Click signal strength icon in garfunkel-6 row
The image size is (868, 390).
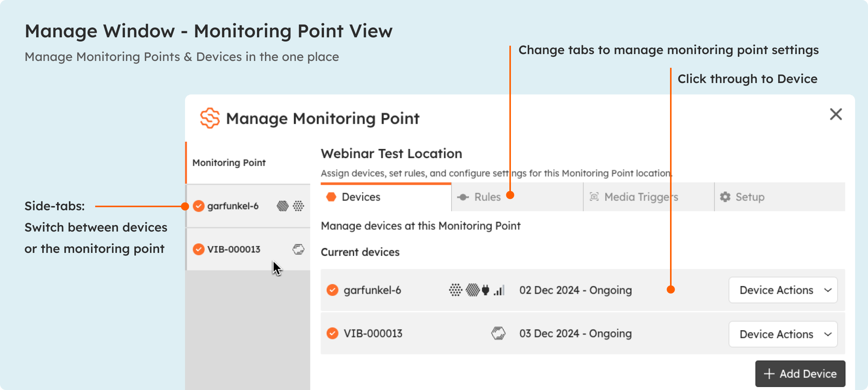[x=499, y=290]
